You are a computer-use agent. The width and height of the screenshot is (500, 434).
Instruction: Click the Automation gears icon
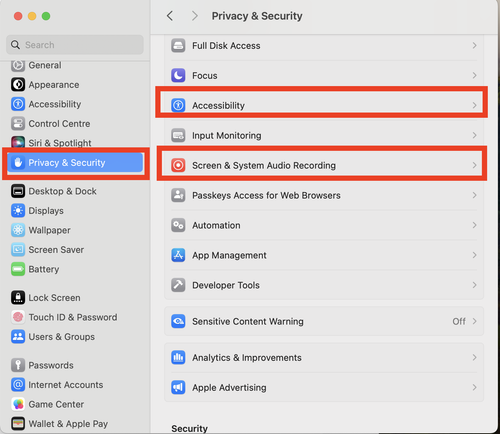pyautogui.click(x=178, y=225)
